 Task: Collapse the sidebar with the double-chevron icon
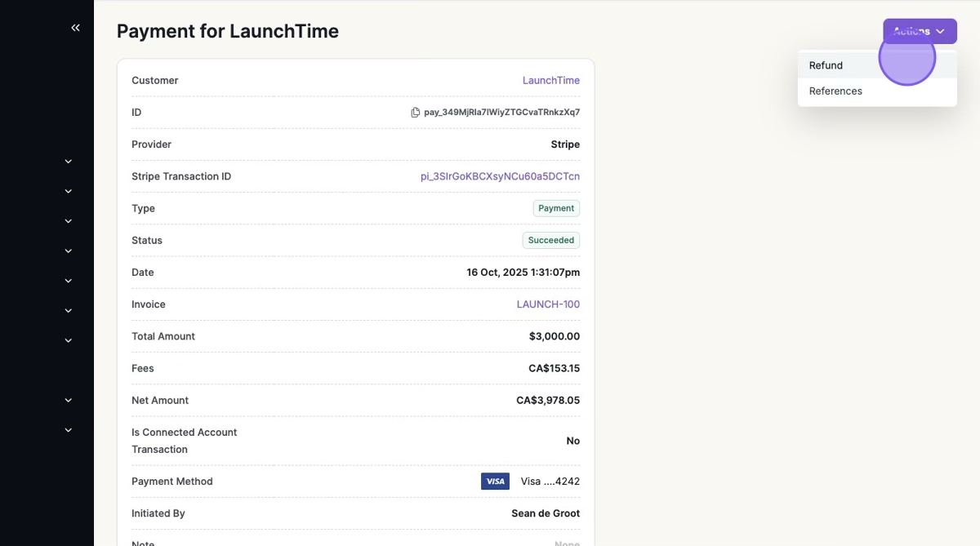click(x=75, y=28)
